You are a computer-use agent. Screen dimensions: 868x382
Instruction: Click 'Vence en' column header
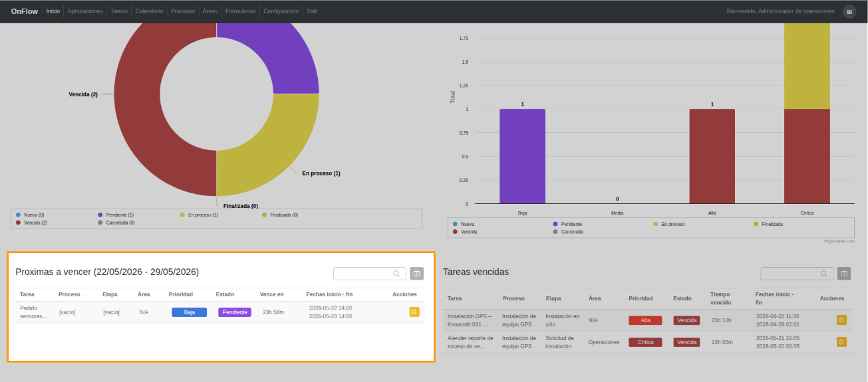pyautogui.click(x=271, y=294)
